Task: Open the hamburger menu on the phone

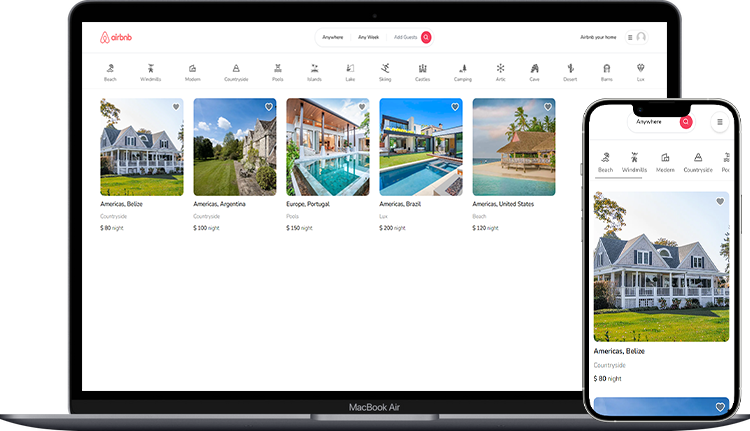Action: click(719, 121)
